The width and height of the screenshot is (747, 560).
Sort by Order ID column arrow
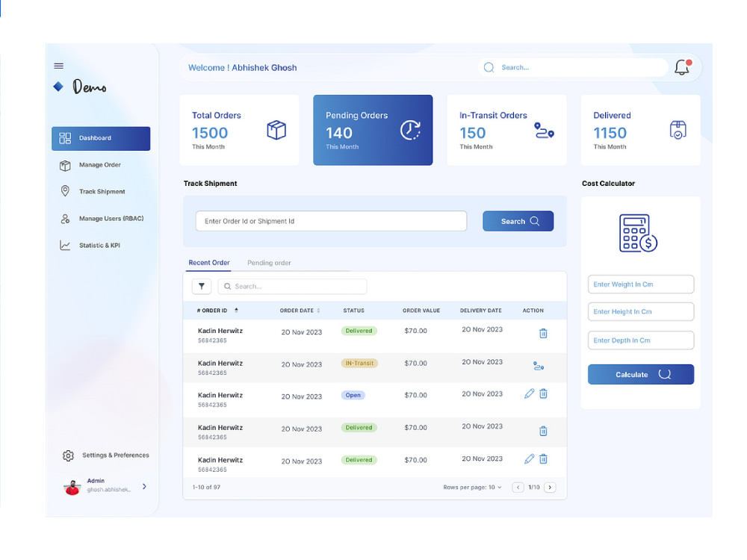click(x=236, y=310)
